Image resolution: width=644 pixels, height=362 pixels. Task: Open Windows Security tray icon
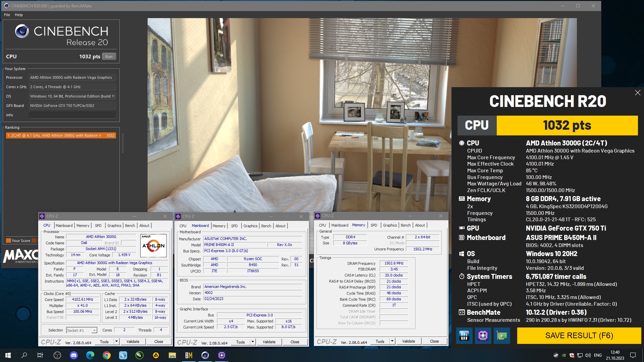tap(572, 355)
